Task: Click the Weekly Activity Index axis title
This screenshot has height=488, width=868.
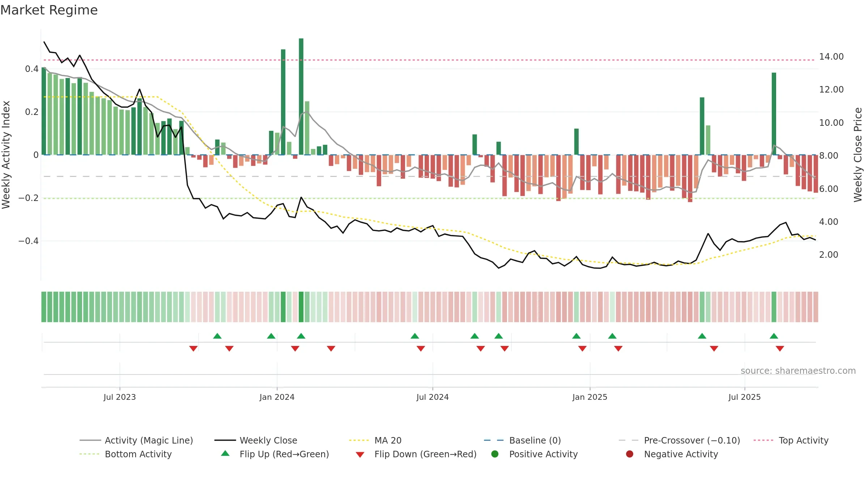Action: click(6, 155)
